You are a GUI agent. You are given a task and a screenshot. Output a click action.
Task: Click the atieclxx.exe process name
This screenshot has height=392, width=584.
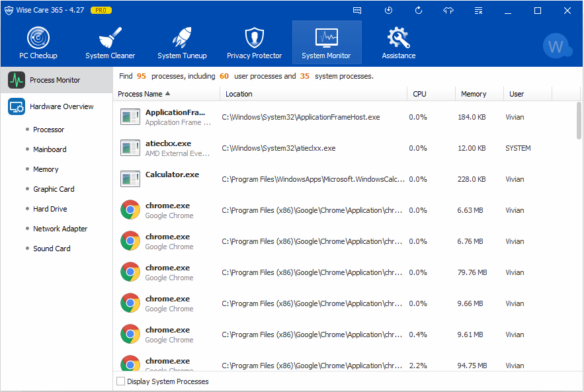(168, 143)
